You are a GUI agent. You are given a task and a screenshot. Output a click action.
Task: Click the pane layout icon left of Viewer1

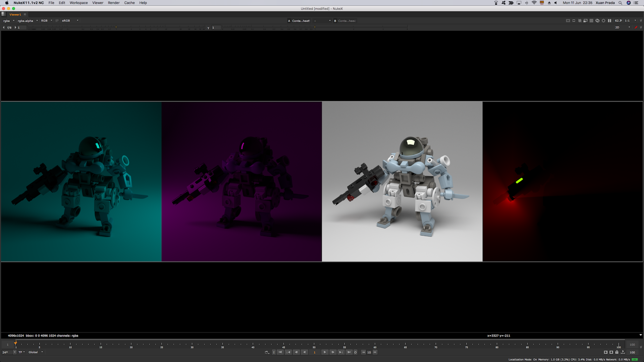(x=3, y=14)
